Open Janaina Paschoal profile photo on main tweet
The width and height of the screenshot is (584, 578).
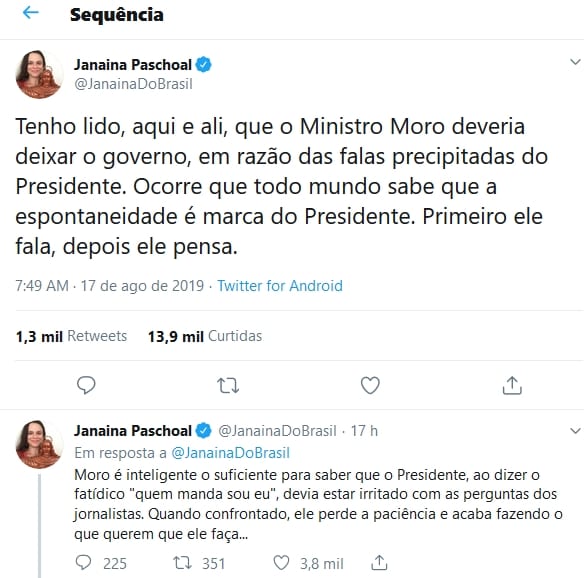[39, 74]
